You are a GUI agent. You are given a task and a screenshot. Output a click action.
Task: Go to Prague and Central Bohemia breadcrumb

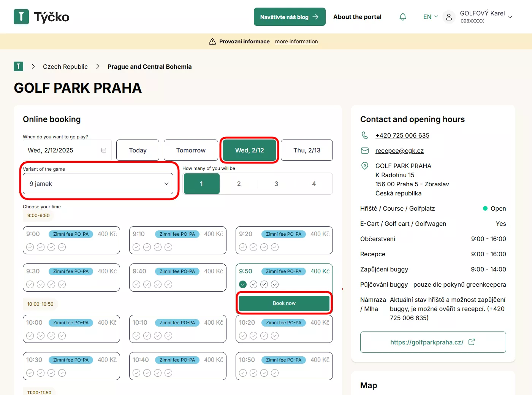pyautogui.click(x=149, y=67)
